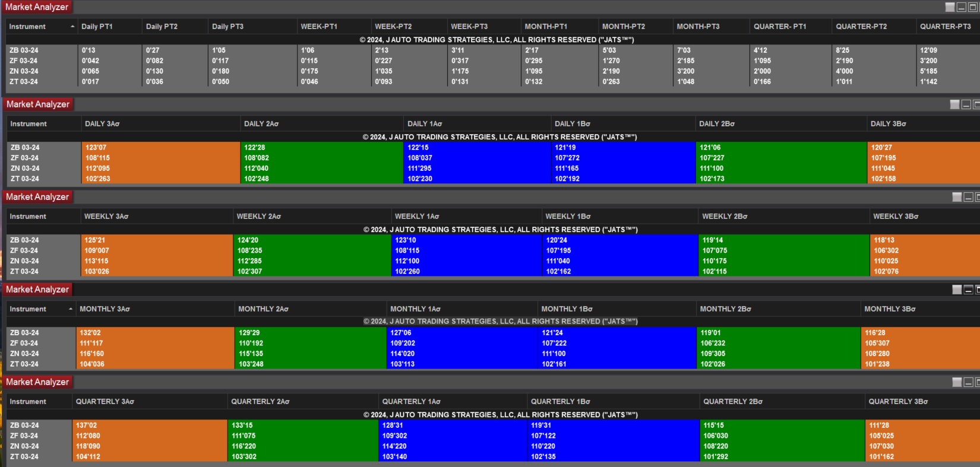Click the WEEKLY 2Aσ column header
Screen dimensions: 980x467
pyautogui.click(x=312, y=217)
